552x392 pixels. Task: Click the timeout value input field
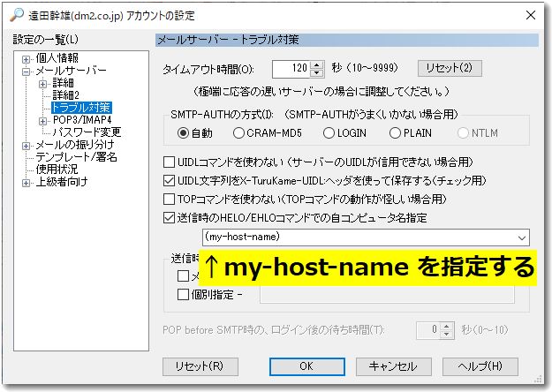pyautogui.click(x=291, y=68)
